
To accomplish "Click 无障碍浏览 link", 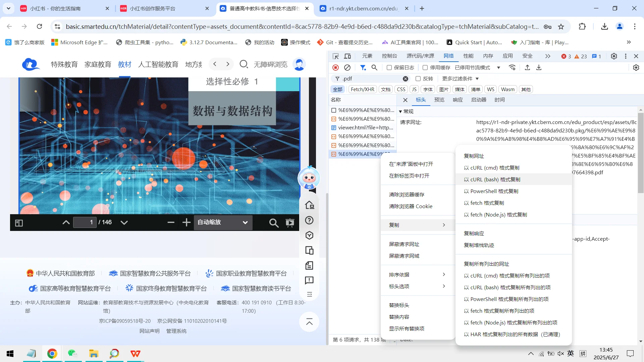I will 270,64.
